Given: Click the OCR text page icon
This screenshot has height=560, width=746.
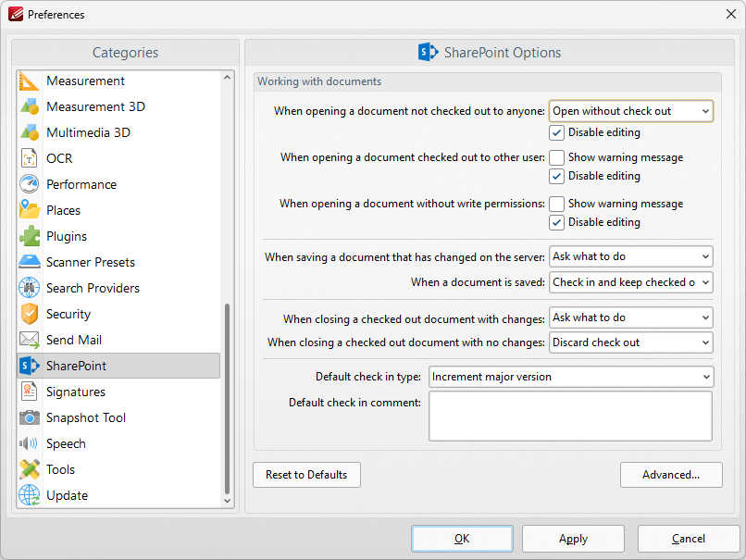Looking at the screenshot, I should (30, 158).
